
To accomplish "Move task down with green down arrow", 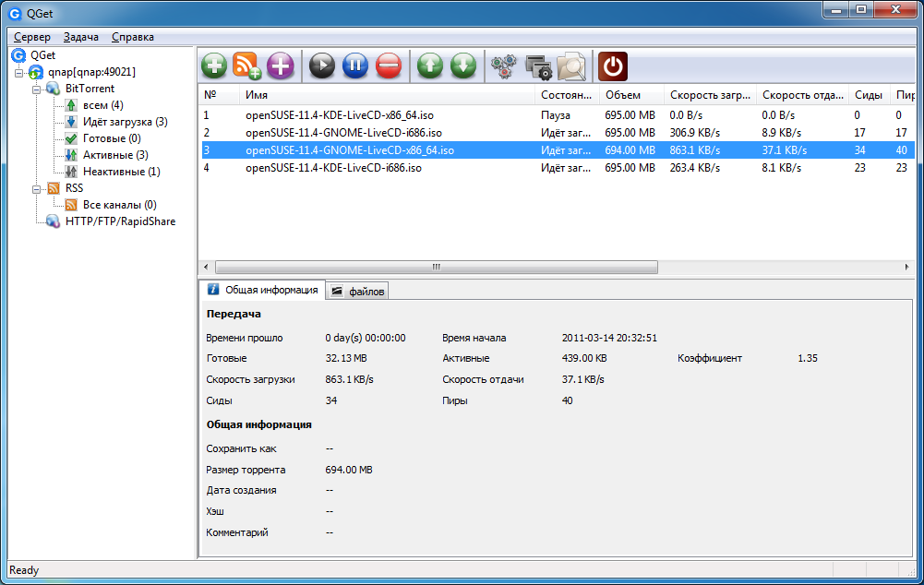I will click(x=463, y=66).
